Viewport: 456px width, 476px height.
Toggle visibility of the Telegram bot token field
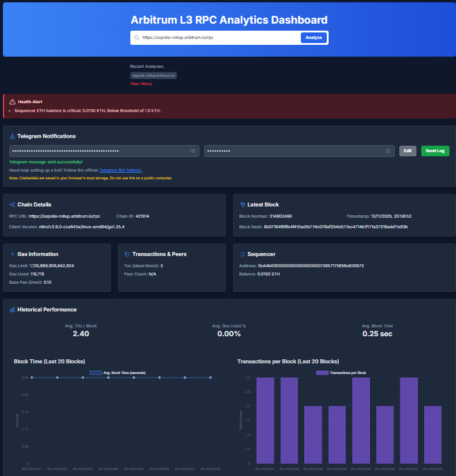(x=193, y=151)
